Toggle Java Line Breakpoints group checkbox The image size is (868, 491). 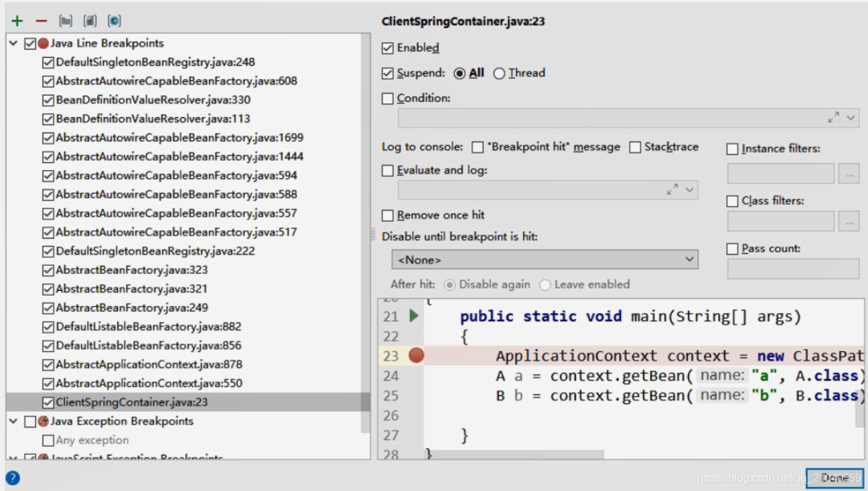point(29,44)
